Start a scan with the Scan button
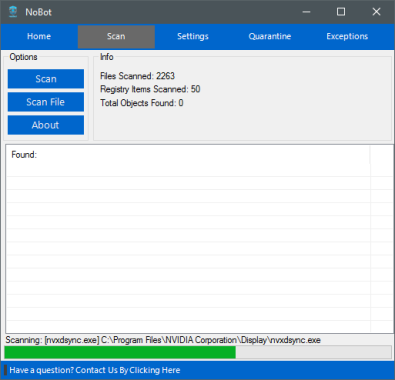 pos(46,79)
